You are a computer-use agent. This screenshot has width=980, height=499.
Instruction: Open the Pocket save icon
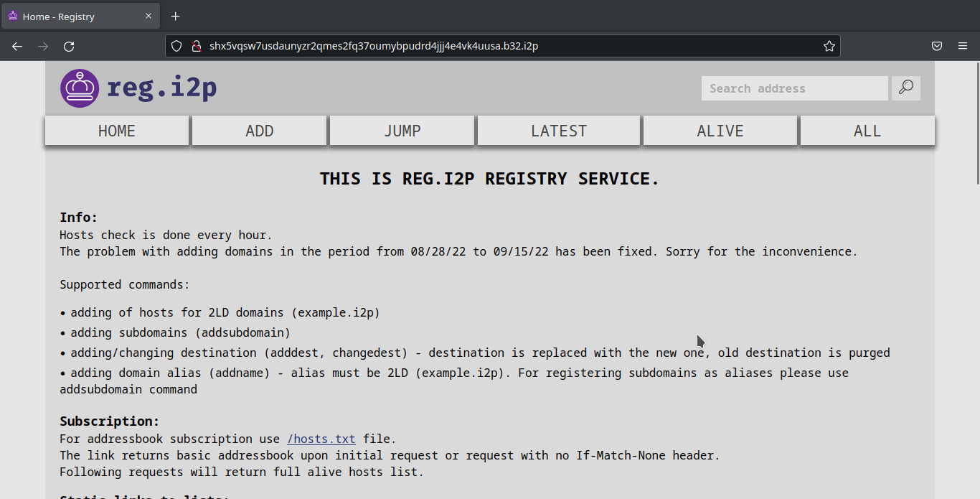(x=937, y=46)
